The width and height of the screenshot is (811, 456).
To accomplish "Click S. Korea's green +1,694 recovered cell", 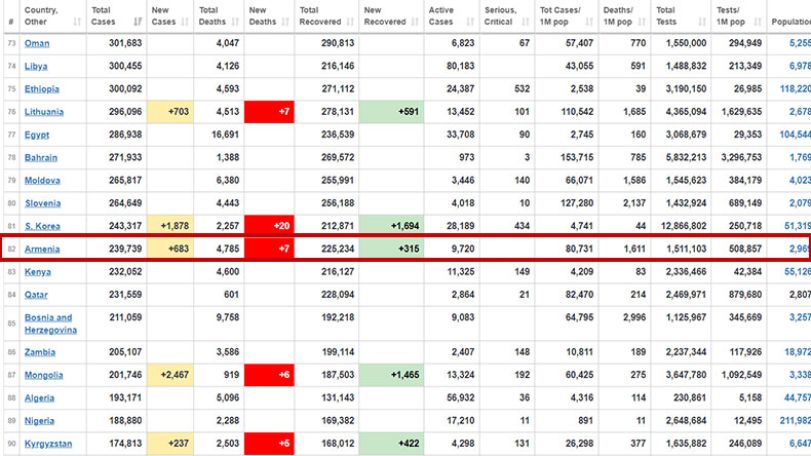I will click(x=391, y=226).
